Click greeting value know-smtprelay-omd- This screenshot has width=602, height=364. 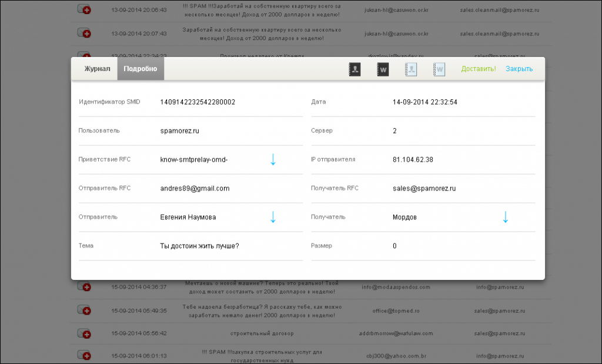tap(194, 160)
